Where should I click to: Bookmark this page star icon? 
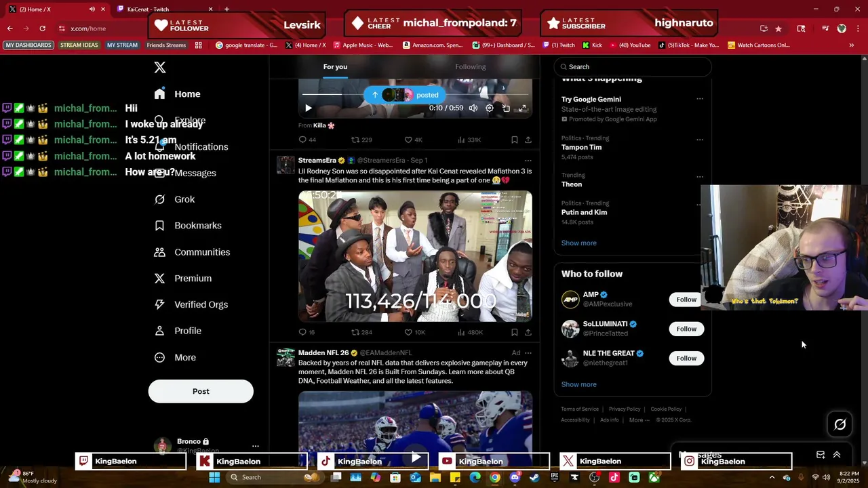(778, 28)
